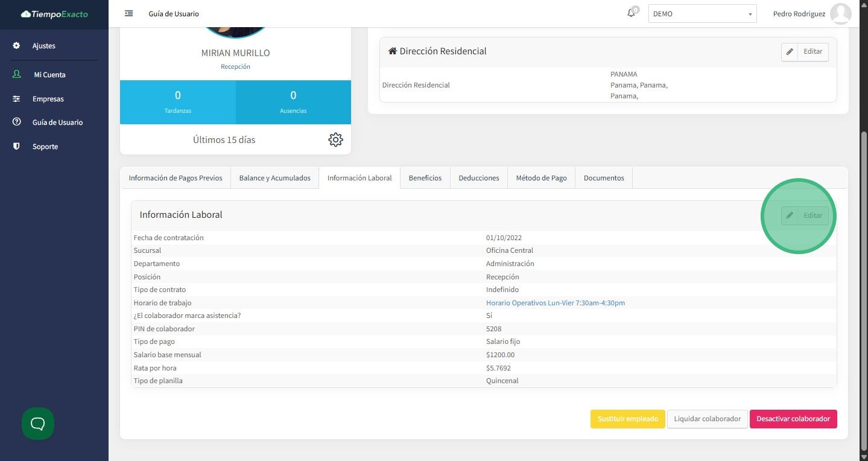The width and height of the screenshot is (868, 461).
Task: Click the gear icon beside Últimos 15 días
Action: coord(335,139)
